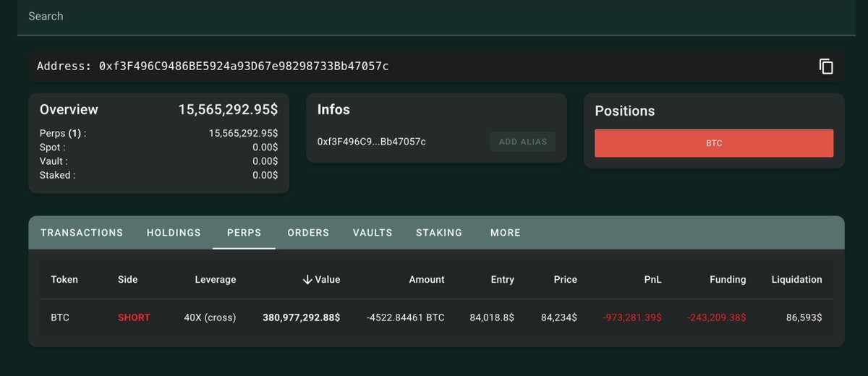Click the Vault row label

coord(55,161)
